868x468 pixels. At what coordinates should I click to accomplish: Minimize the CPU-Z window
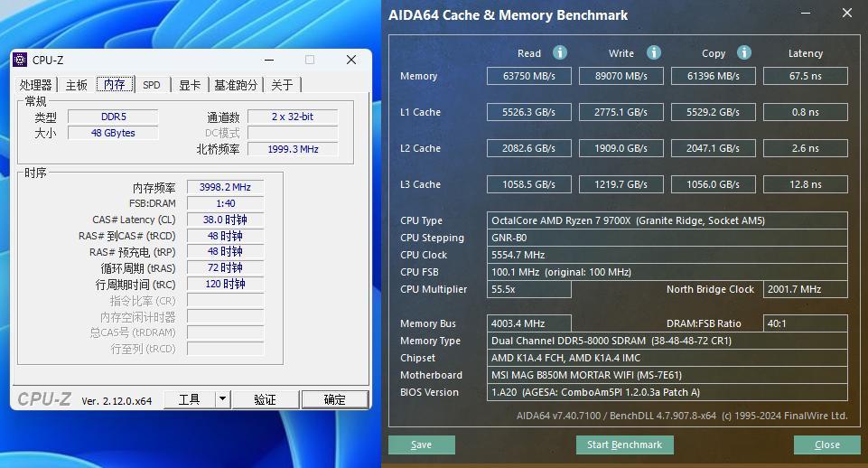[x=269, y=60]
